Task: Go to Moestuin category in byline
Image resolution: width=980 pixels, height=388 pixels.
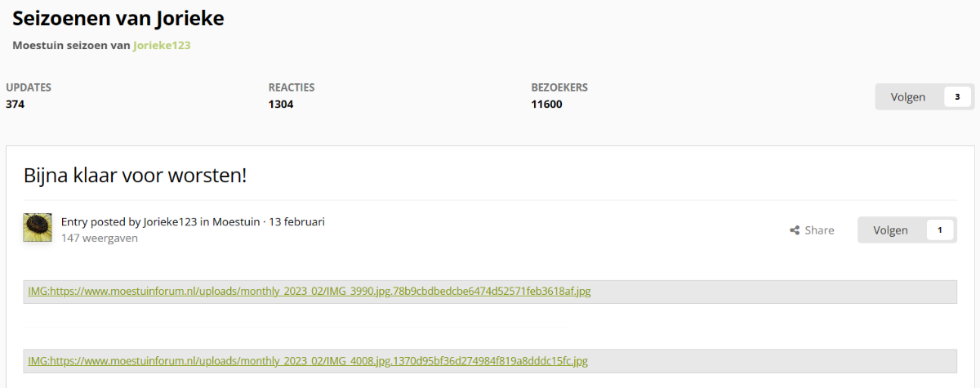Action: (x=236, y=221)
